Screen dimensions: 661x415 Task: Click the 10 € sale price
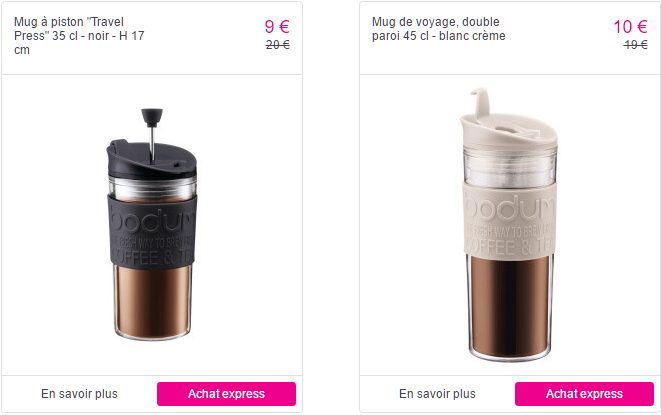[630, 27]
